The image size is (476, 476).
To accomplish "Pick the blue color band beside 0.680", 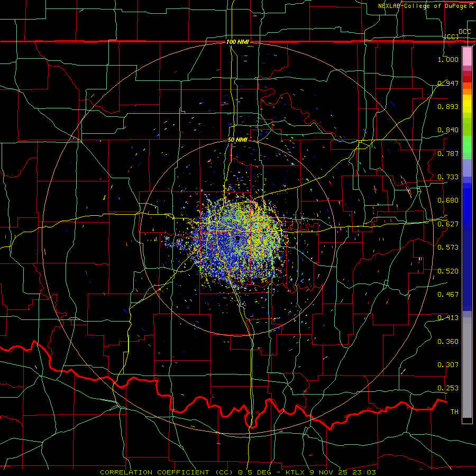I will click(467, 200).
